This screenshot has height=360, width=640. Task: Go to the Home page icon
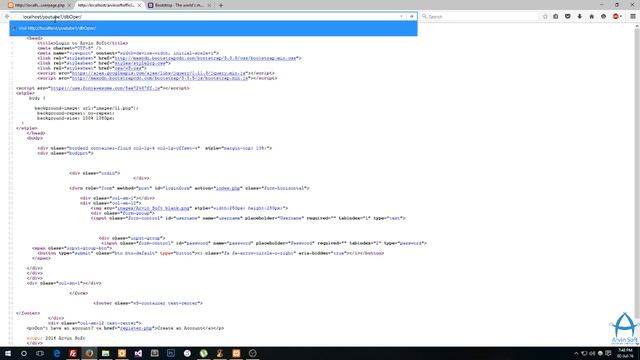(x=591, y=17)
